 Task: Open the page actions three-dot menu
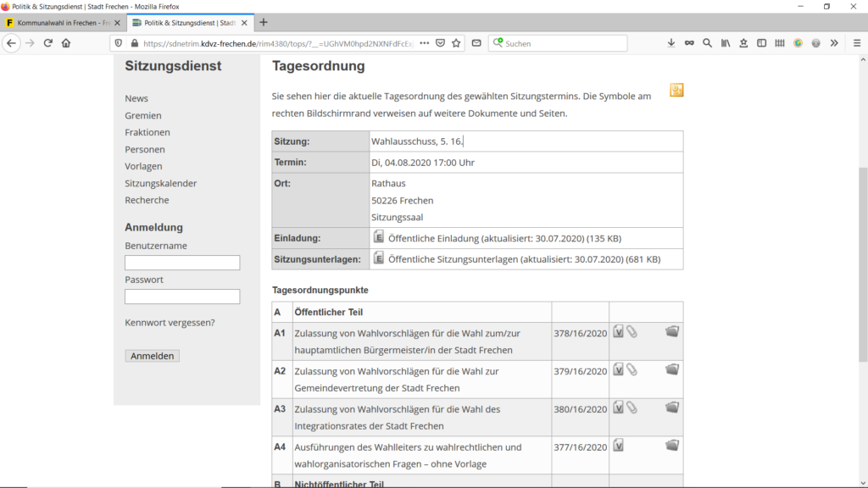pos(424,43)
